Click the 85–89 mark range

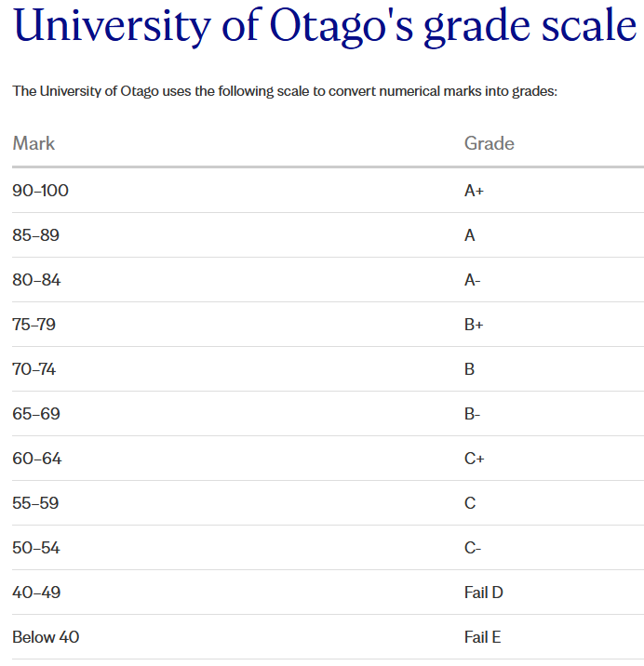pos(35,235)
